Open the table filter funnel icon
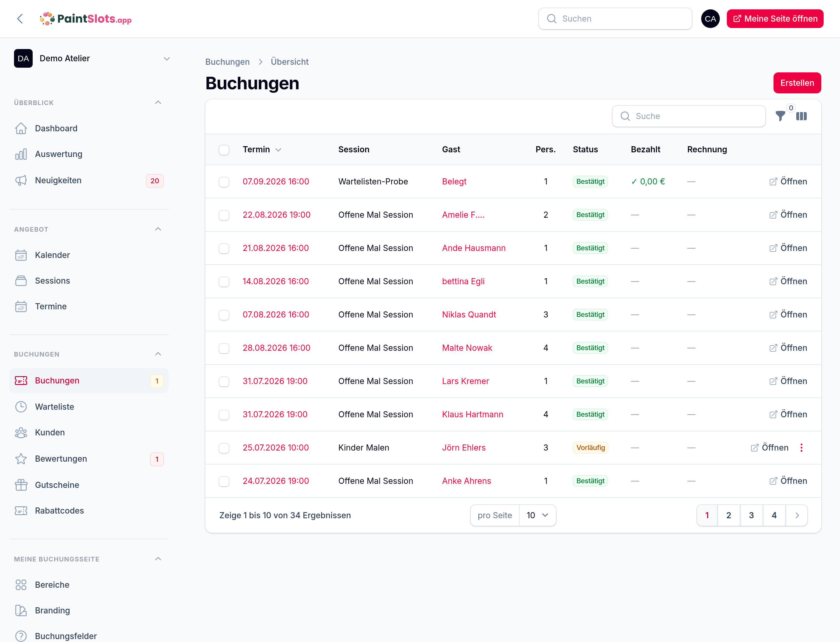 click(780, 116)
